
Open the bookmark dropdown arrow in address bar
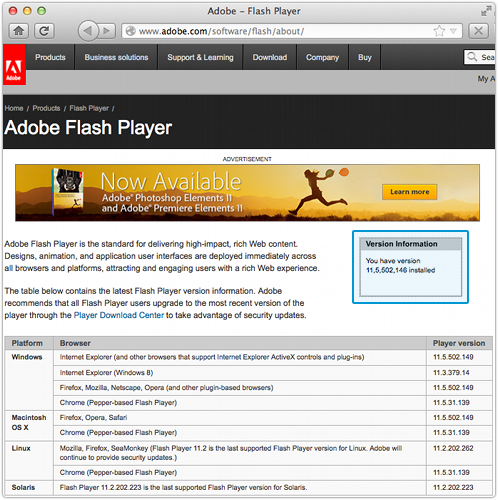tap(453, 31)
